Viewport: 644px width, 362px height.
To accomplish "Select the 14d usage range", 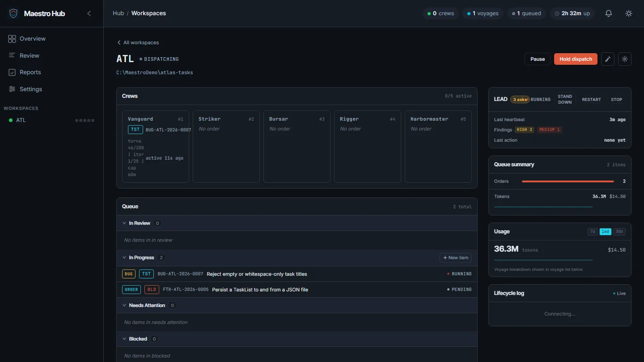I will tap(606, 232).
